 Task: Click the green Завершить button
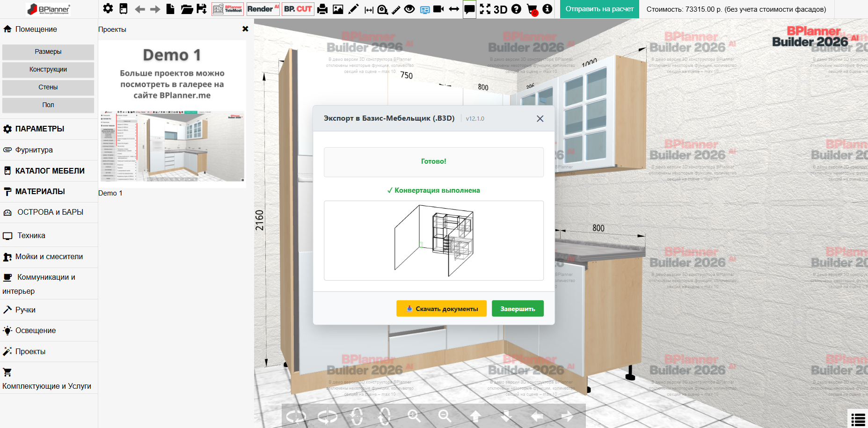[518, 309]
